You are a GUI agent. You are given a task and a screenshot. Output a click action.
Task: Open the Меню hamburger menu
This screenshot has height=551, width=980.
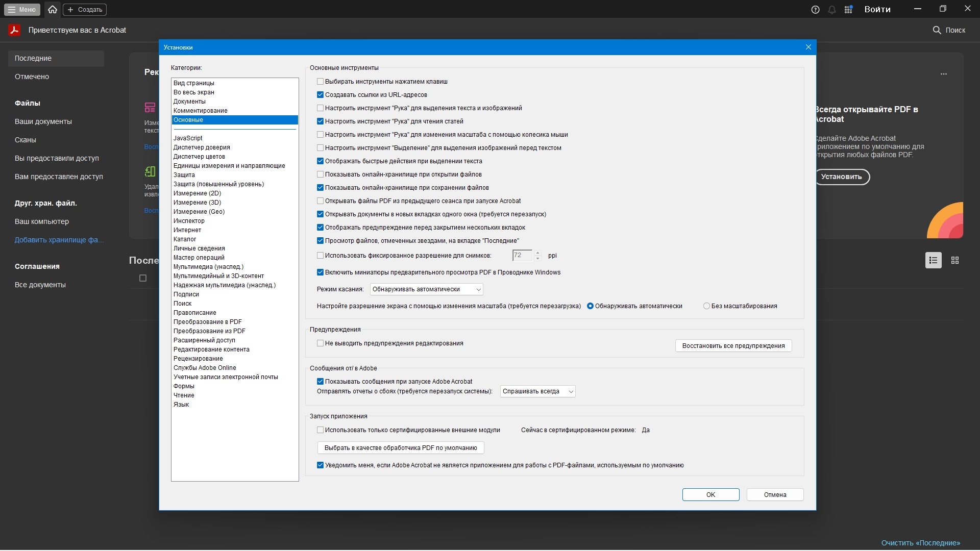tap(21, 9)
